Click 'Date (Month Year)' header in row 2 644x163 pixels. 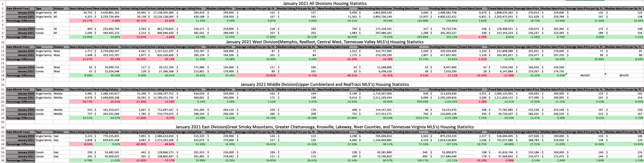click(x=21, y=9)
